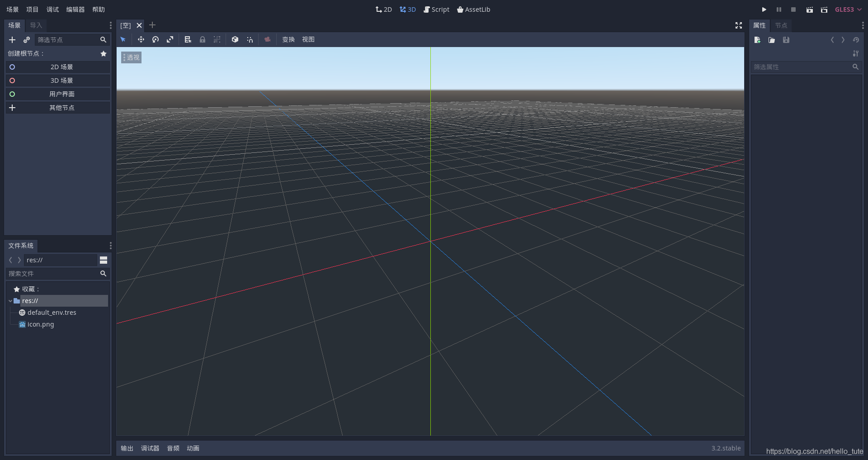This screenshot has height=460, width=868.
Task: Toggle filesystem split view mode
Action: point(104,260)
